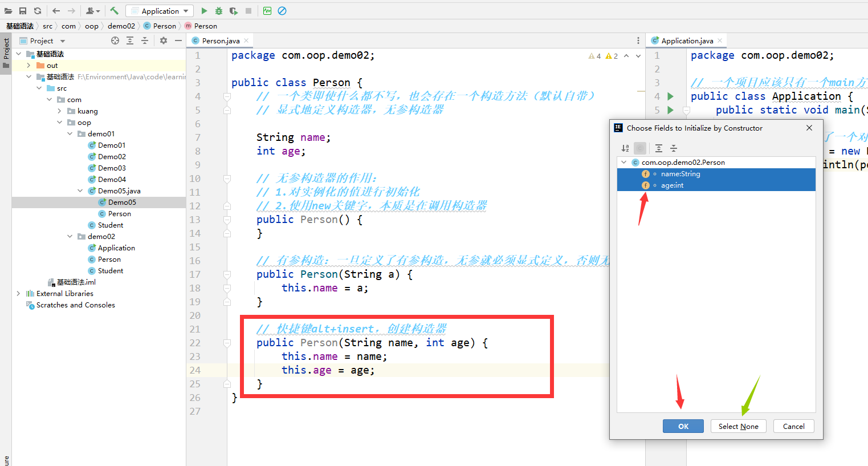Click the oop breadcrumb
Screen dimensions: 868x466
(x=91, y=26)
